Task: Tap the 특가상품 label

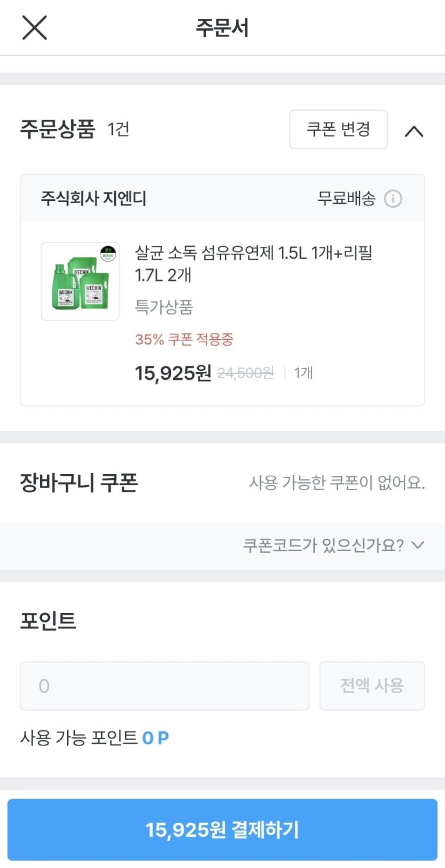Action: tap(164, 307)
